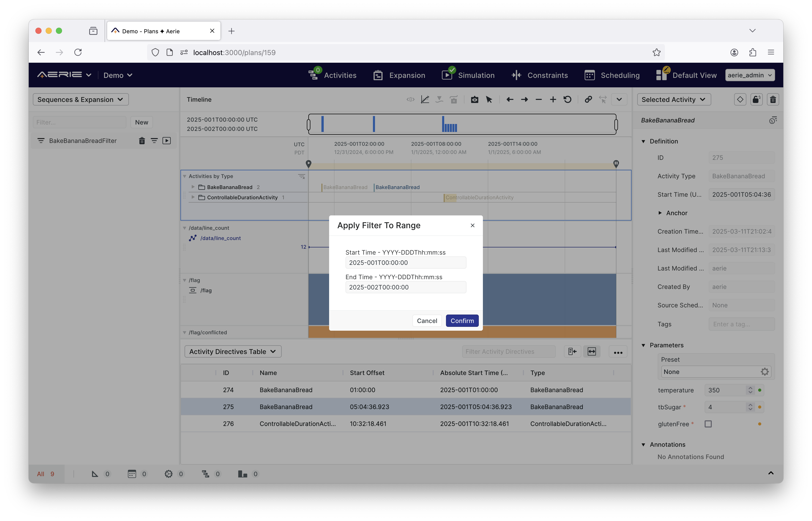Image resolution: width=812 pixels, height=521 pixels.
Task: Take a snapshot of the timeline
Action: [x=474, y=99]
